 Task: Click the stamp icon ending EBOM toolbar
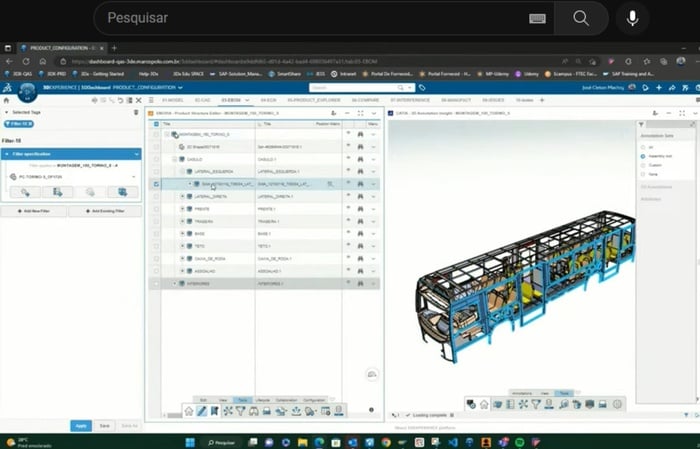(339, 411)
